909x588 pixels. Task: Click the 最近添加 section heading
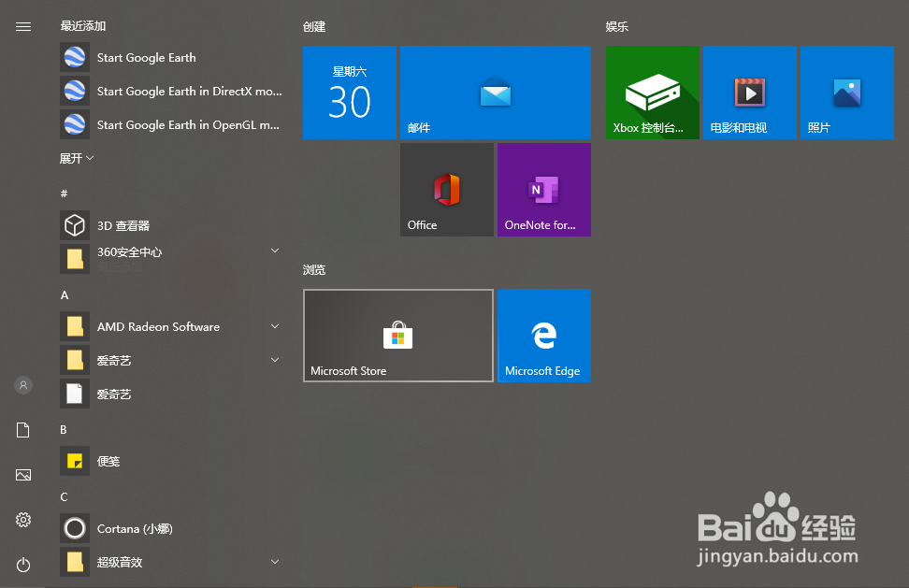(83, 26)
